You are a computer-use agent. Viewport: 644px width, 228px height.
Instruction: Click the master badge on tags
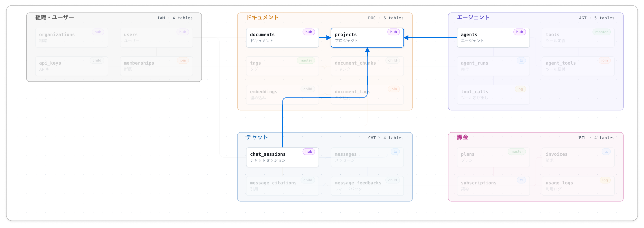pos(306,60)
